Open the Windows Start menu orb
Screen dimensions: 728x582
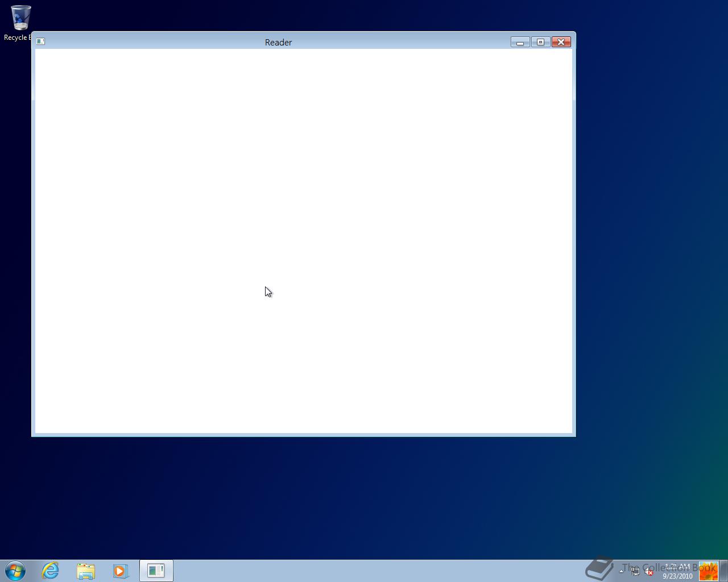[15, 571]
